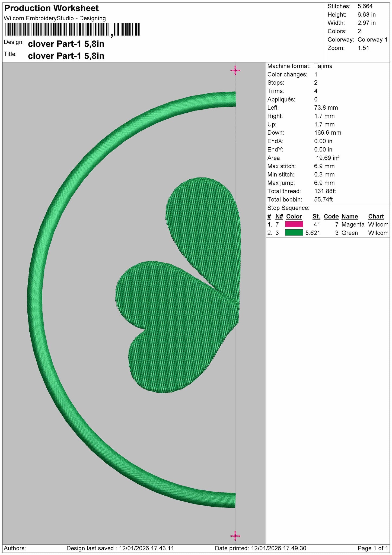The width and height of the screenshot is (392, 555).
Task: Click the bottom magenta registration cross mark
Action: click(x=235, y=535)
